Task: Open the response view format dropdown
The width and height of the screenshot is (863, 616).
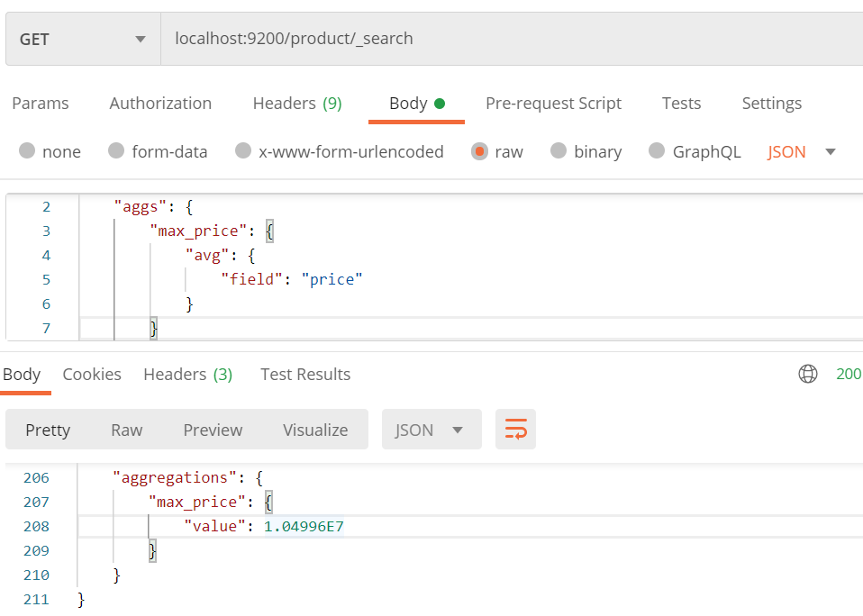Action: pyautogui.click(x=431, y=430)
